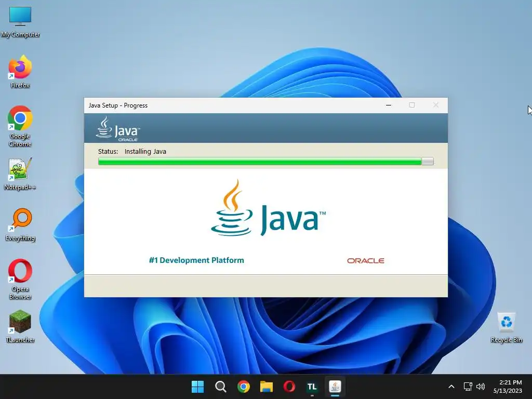Launch Everything search desktop shortcut
Image resolution: width=532 pixels, height=399 pixels.
tap(20, 224)
